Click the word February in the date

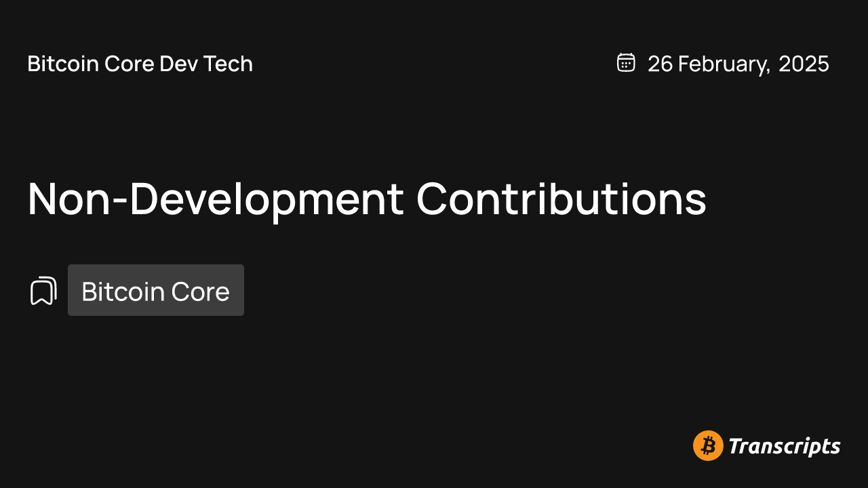(x=722, y=64)
